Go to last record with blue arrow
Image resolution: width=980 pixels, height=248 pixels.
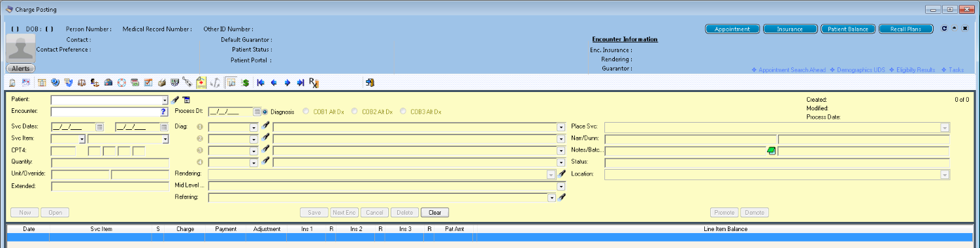301,83
